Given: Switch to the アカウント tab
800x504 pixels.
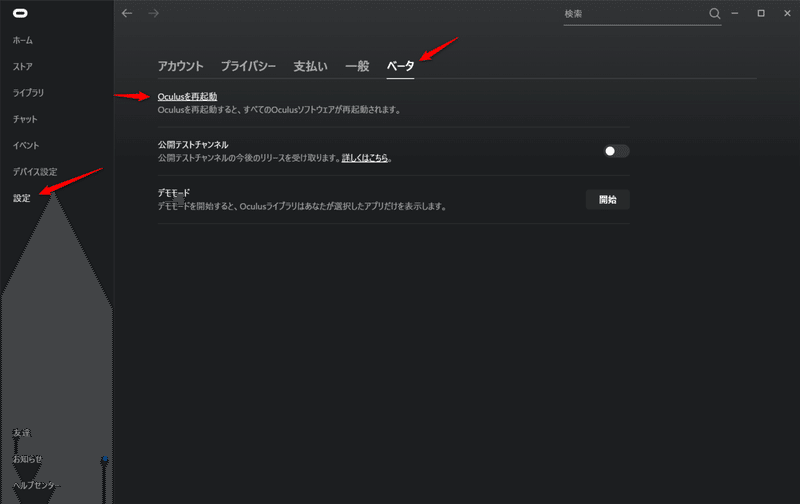Looking at the screenshot, I should tap(181, 66).
